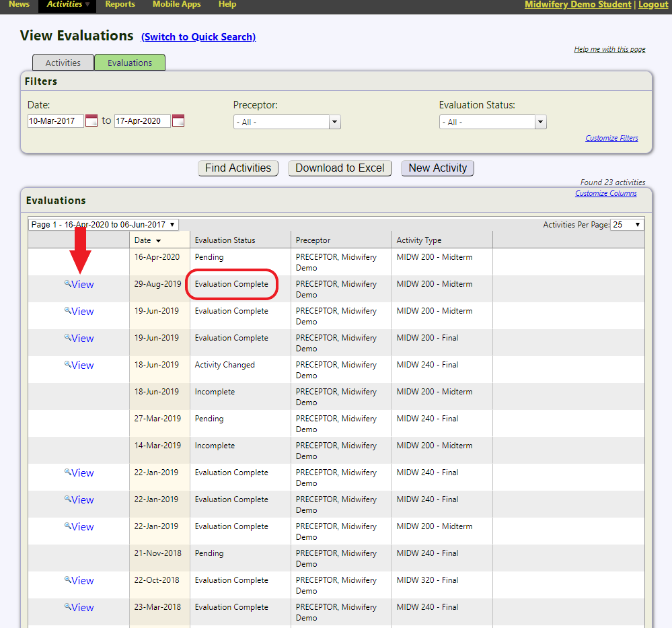This screenshot has height=628, width=672.
Task: Click Pending status for 21-Nov-2018
Action: click(209, 553)
